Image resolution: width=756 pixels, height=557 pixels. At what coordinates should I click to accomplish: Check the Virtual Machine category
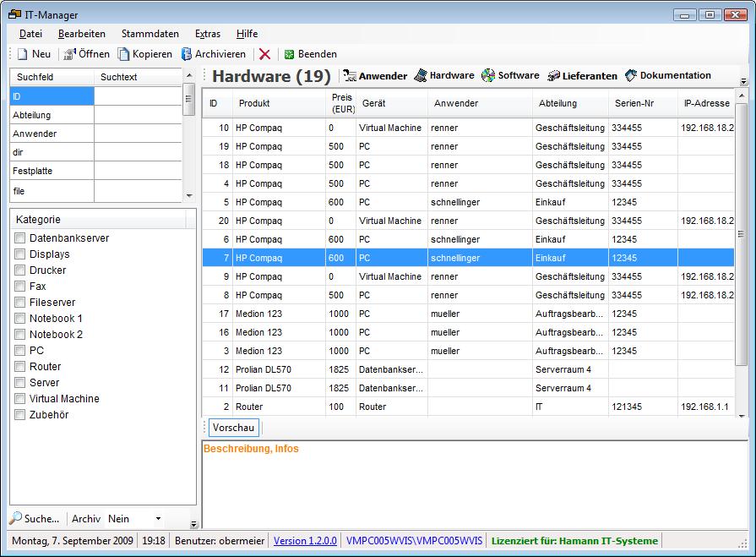click(x=20, y=399)
